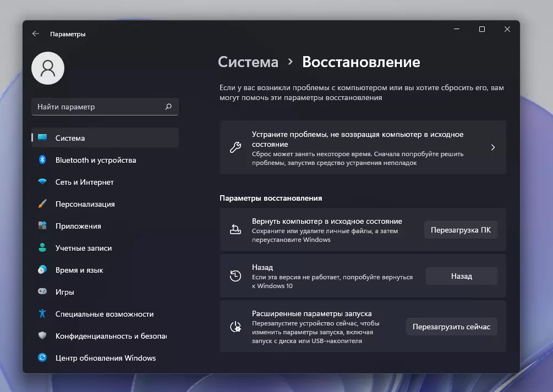Open Центр обновления Windows label

tap(106, 358)
